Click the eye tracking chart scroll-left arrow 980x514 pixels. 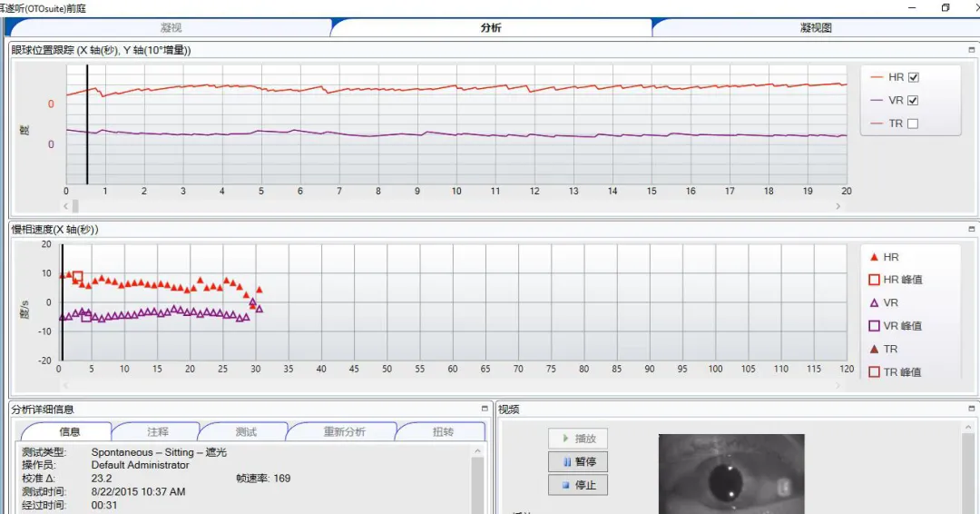pos(65,206)
